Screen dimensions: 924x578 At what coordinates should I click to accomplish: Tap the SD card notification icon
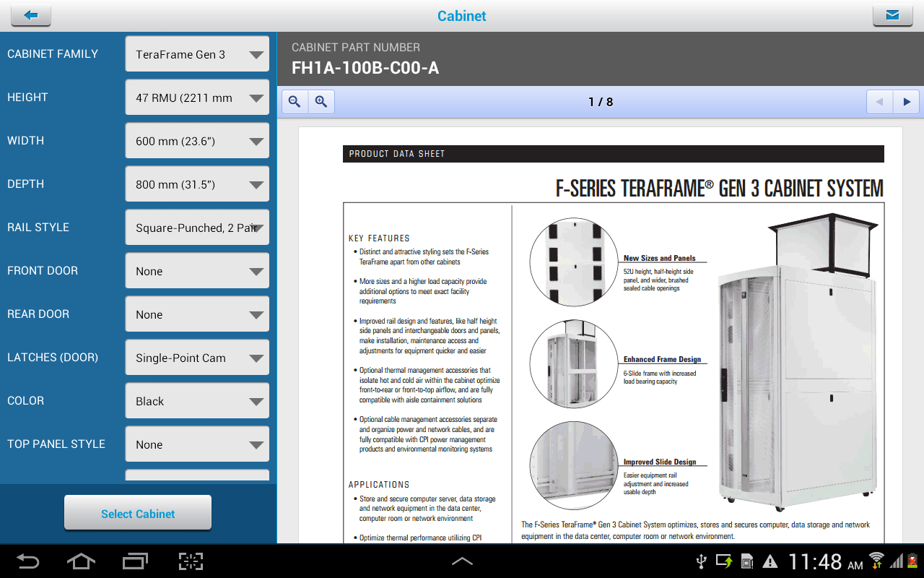[x=748, y=561]
